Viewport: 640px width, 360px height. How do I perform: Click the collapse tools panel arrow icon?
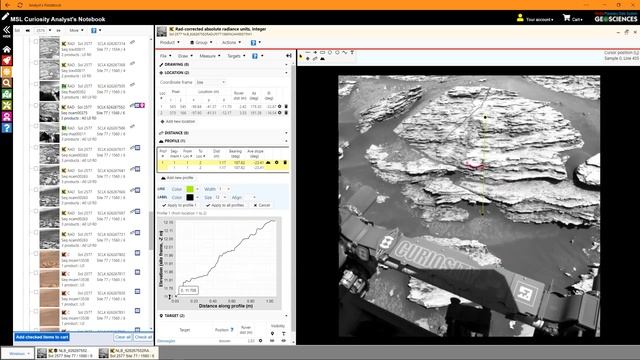[x=289, y=56]
